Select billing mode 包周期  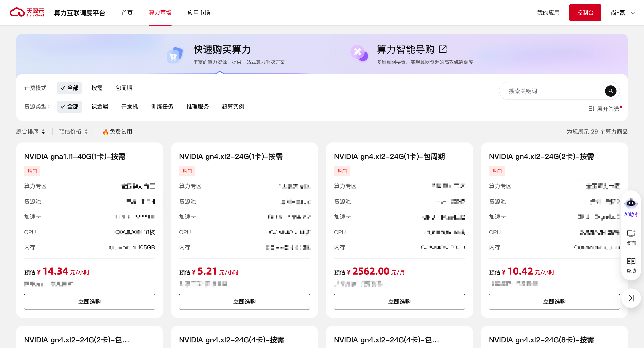point(124,88)
